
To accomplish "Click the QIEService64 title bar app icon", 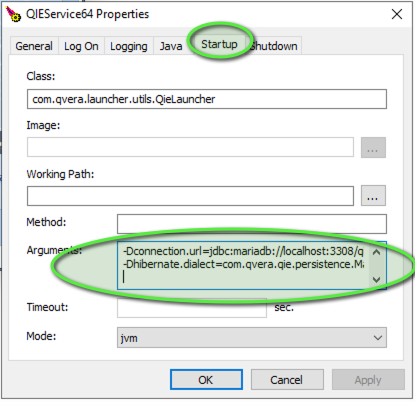I will [x=13, y=14].
